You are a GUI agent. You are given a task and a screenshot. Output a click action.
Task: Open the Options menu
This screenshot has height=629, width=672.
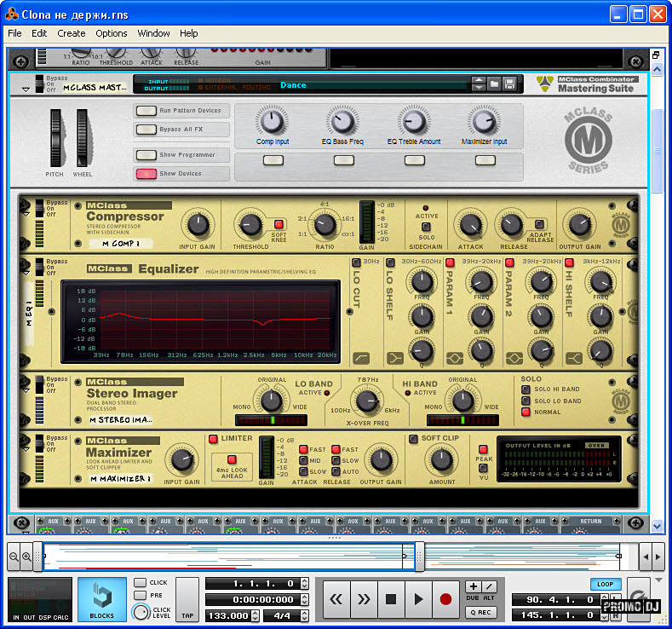pyautogui.click(x=112, y=33)
